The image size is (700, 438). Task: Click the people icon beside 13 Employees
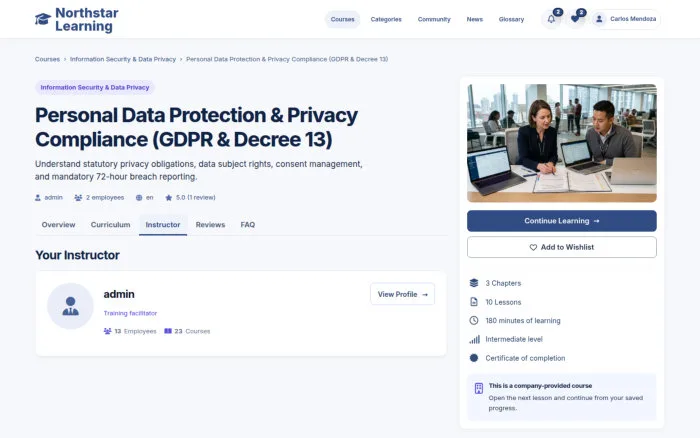point(108,331)
